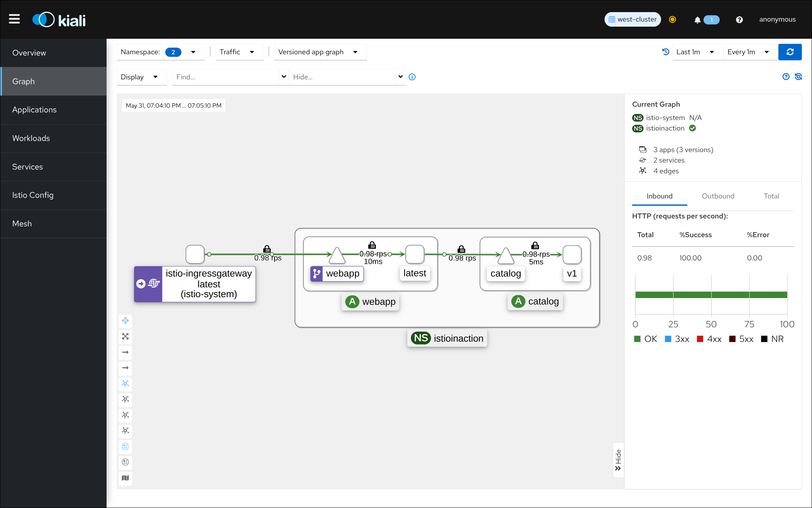
Task: Switch to the Inbound tab
Action: 659,196
